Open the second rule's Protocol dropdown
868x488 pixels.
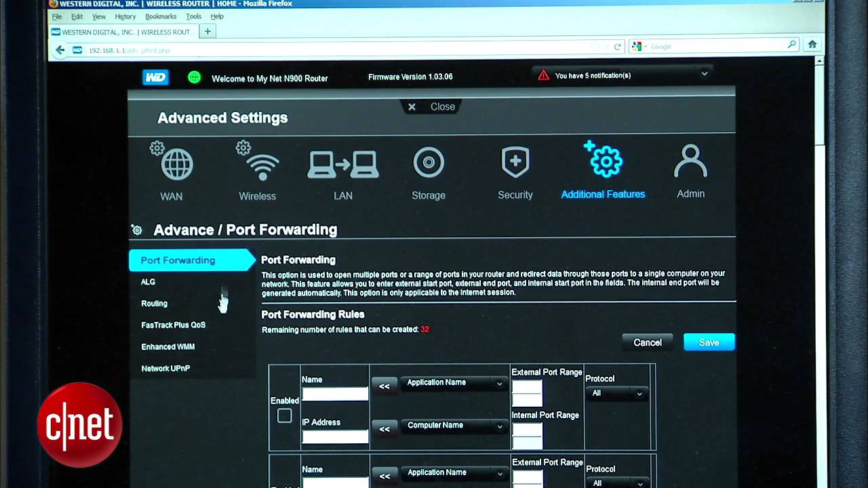coord(616,483)
